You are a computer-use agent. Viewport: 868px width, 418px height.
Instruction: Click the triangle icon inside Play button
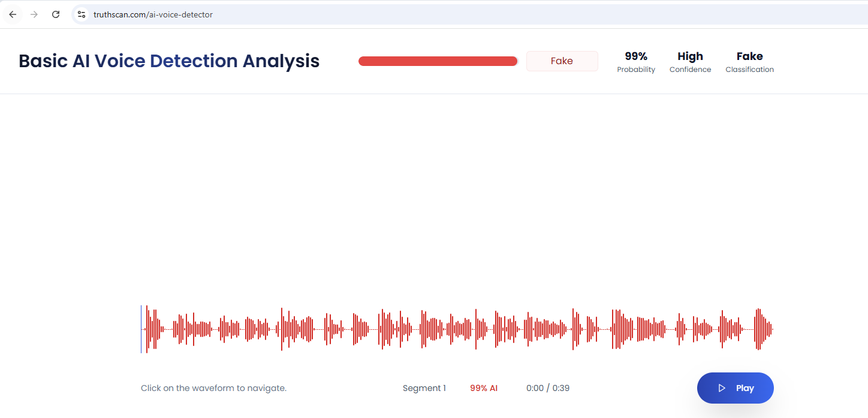tap(722, 388)
